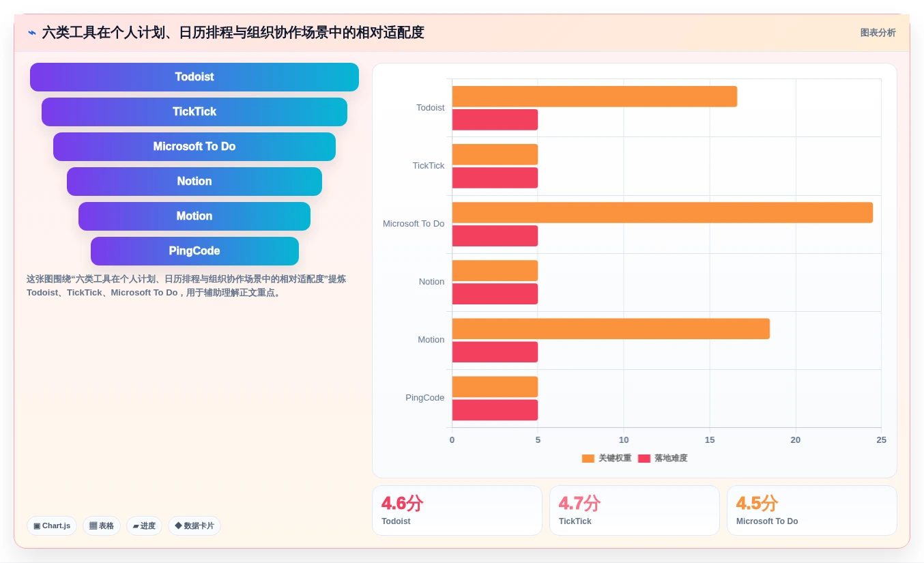The width and height of the screenshot is (924, 563).
Task: Click the 图表分析 label in header
Action: click(x=878, y=33)
